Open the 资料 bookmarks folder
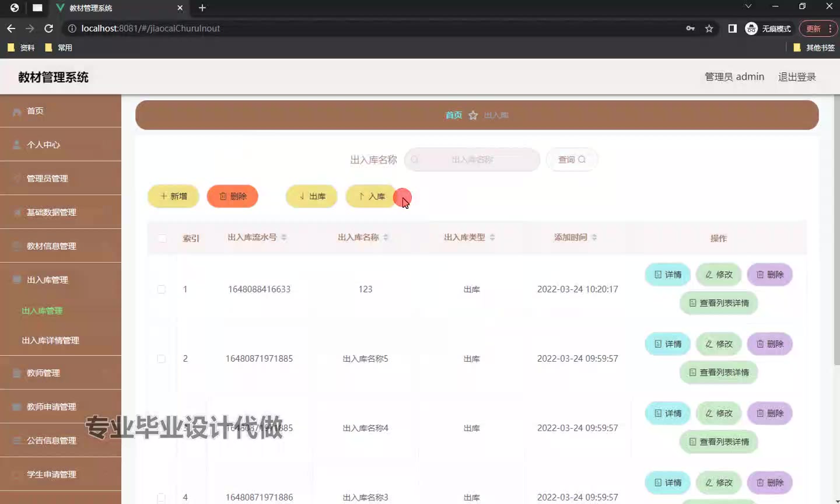 [21, 48]
